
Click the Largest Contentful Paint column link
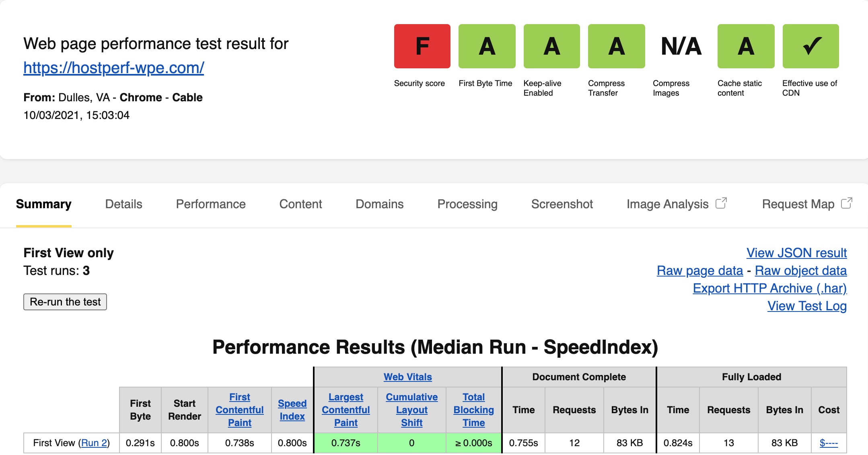click(346, 410)
